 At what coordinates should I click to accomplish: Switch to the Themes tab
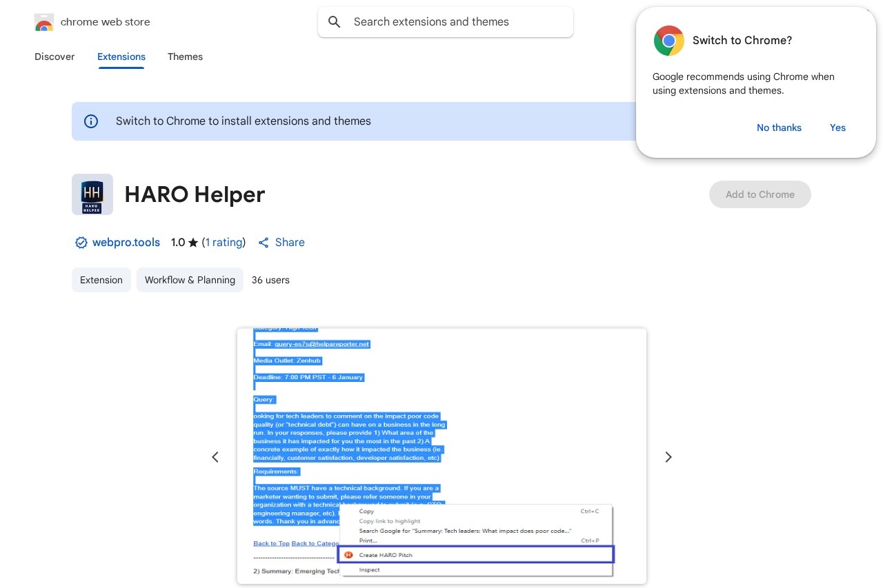(185, 57)
